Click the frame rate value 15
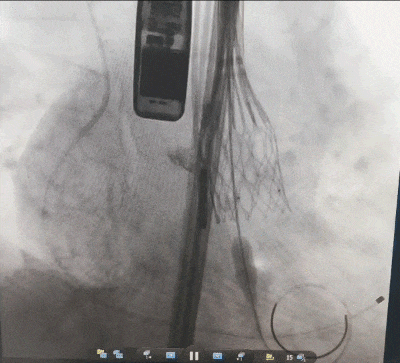The image size is (400, 363). pos(290,357)
